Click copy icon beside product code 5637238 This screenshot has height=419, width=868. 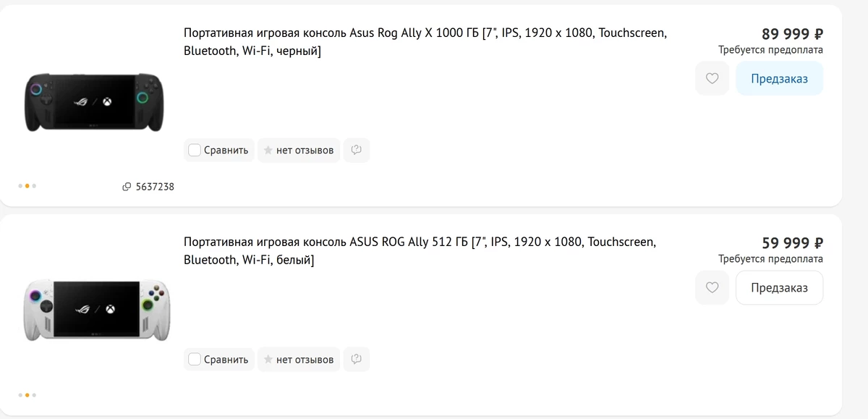click(x=127, y=187)
